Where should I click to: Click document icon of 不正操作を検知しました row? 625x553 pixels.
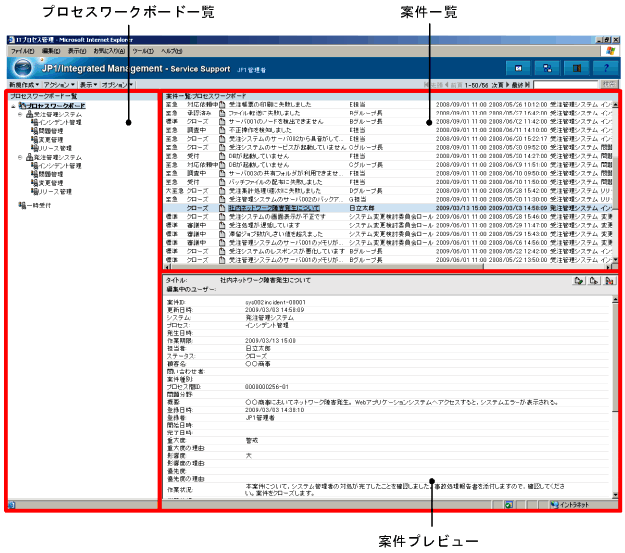coord(222,130)
